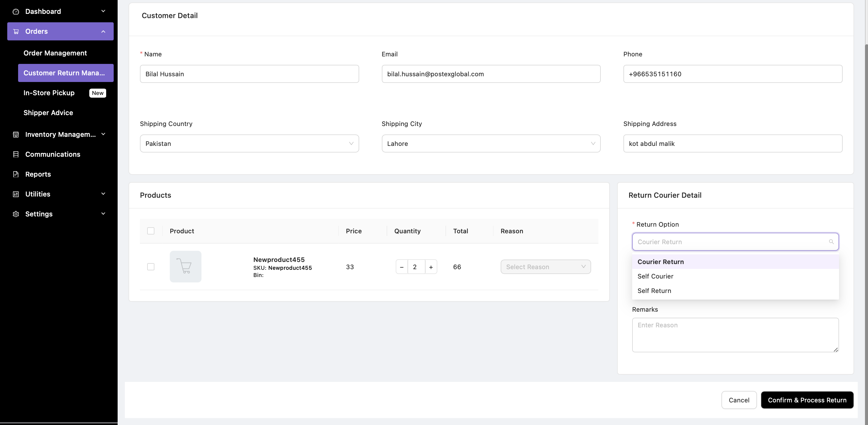
Task: Click the price value 33
Action: point(350,267)
